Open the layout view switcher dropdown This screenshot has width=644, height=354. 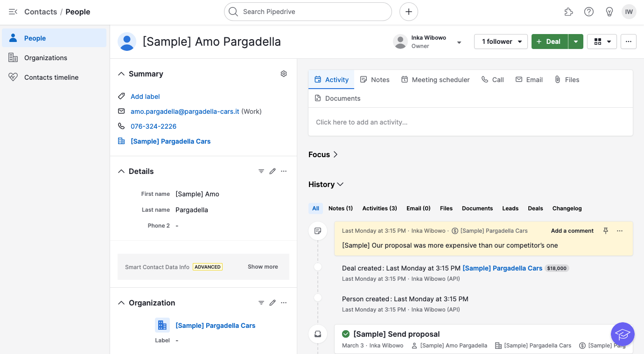[x=602, y=42]
